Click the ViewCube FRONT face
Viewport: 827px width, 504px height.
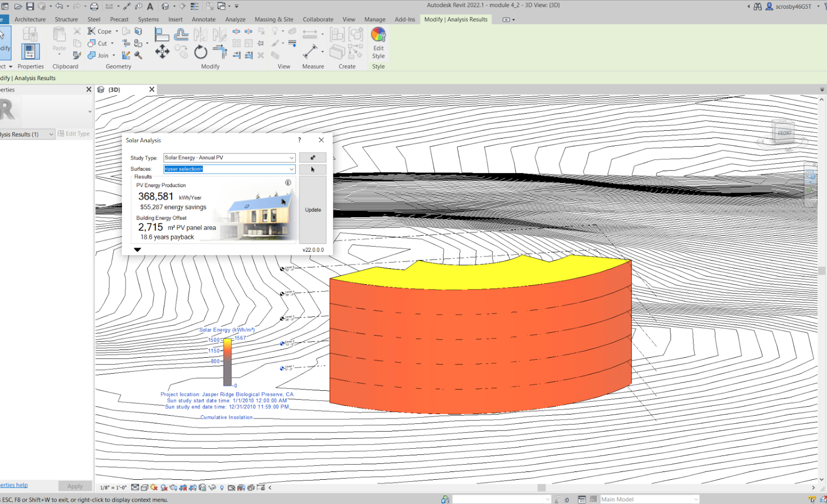tap(784, 133)
